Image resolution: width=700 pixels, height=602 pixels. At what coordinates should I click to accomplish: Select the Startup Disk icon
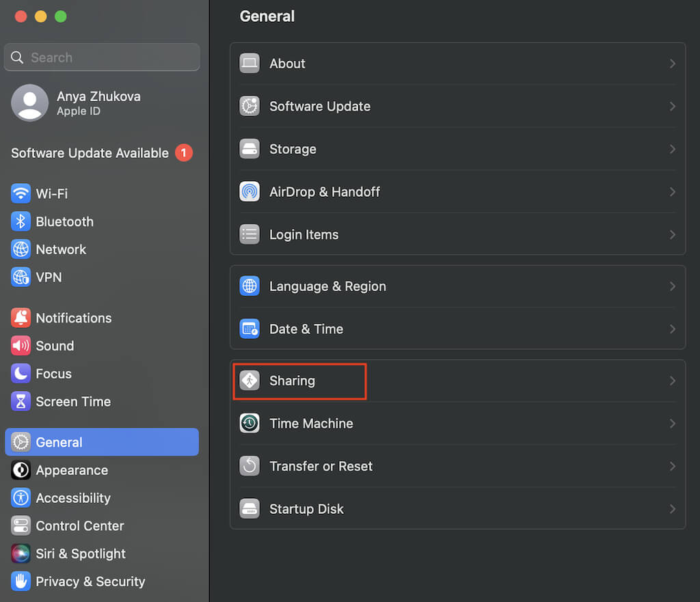click(x=250, y=509)
